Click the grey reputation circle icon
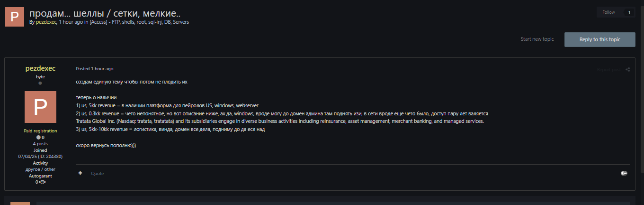The height and width of the screenshot is (205, 644). pos(38,137)
